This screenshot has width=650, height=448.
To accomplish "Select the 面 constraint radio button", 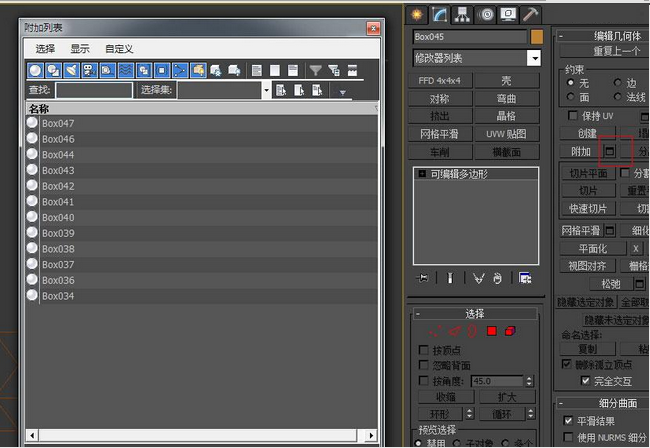I will (571, 97).
